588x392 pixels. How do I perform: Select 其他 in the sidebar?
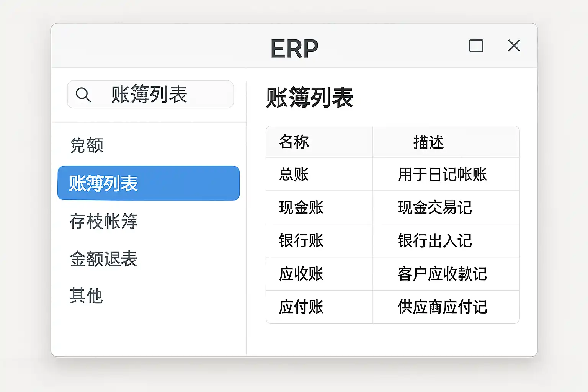pos(87,296)
